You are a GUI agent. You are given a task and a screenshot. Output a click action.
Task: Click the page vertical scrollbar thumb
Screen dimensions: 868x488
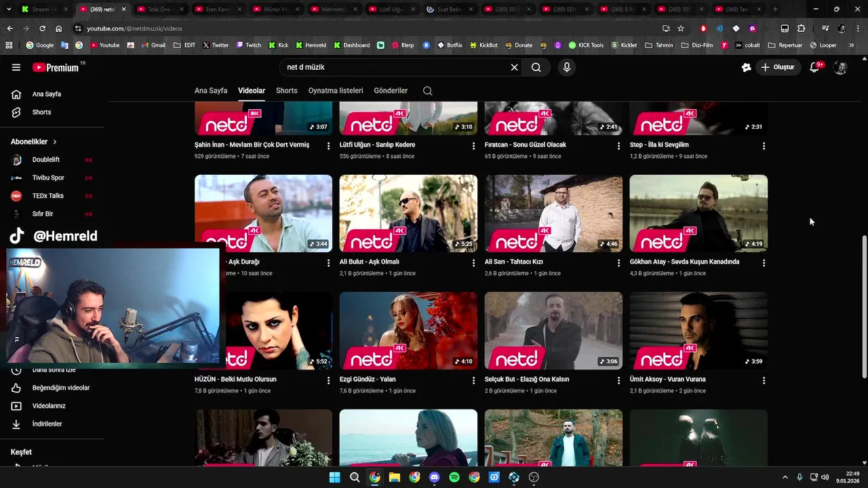pos(864,307)
